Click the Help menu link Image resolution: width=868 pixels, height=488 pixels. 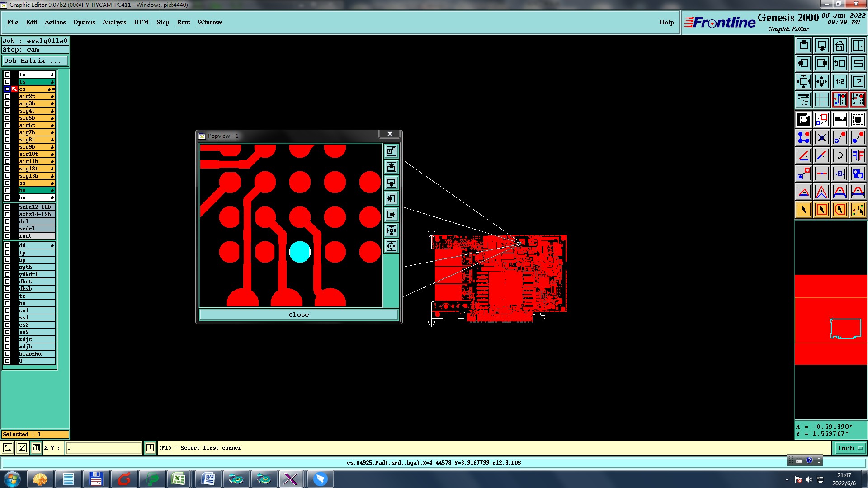[666, 22]
